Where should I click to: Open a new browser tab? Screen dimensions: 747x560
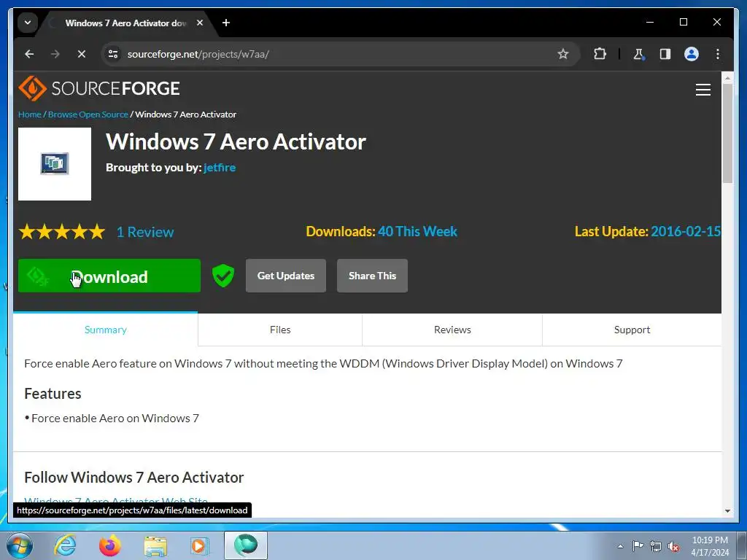[226, 23]
